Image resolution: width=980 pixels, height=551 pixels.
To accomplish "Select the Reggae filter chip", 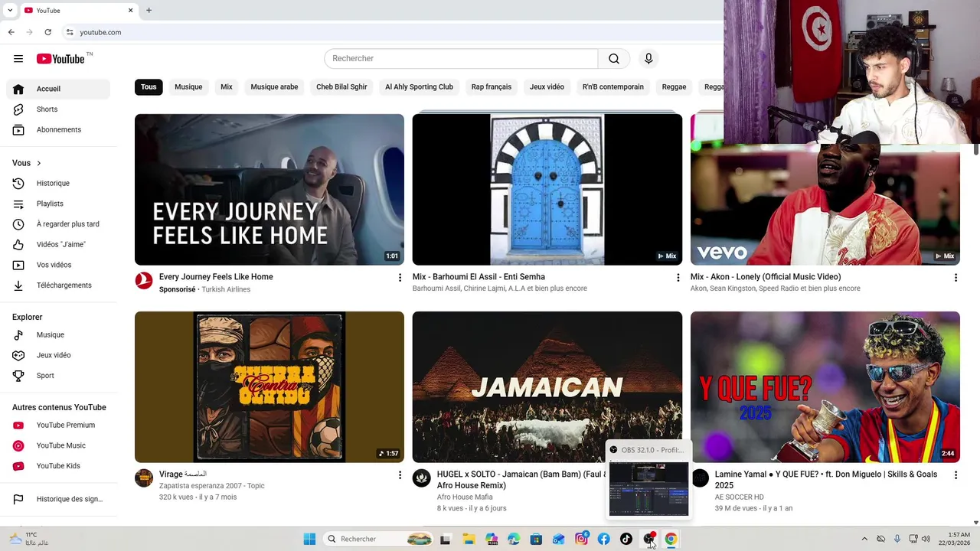I will 674,87.
